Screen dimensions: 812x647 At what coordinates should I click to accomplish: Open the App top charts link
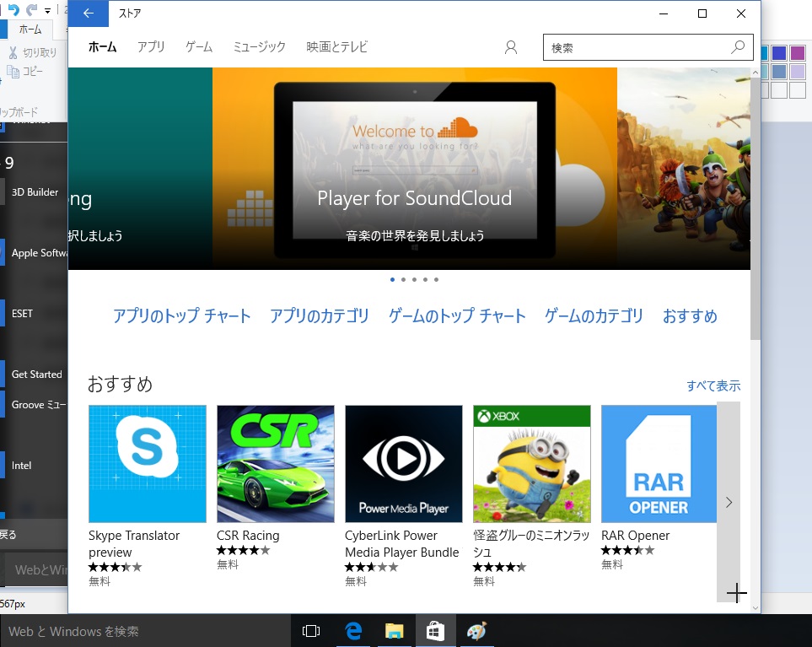point(182,315)
